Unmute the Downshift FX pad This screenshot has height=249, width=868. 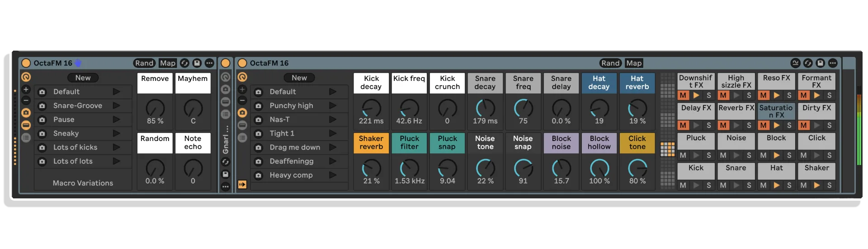coord(683,95)
